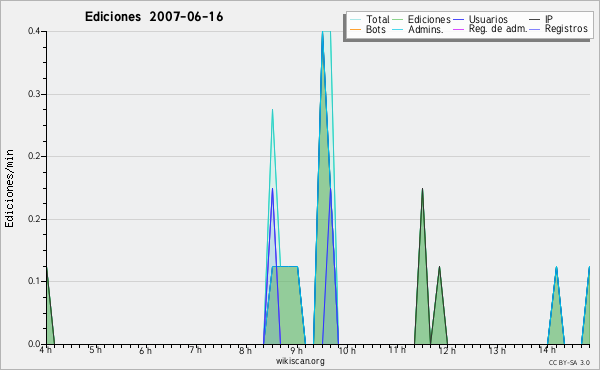Click the chart title Ediciones 2007-06-16

pos(154,17)
